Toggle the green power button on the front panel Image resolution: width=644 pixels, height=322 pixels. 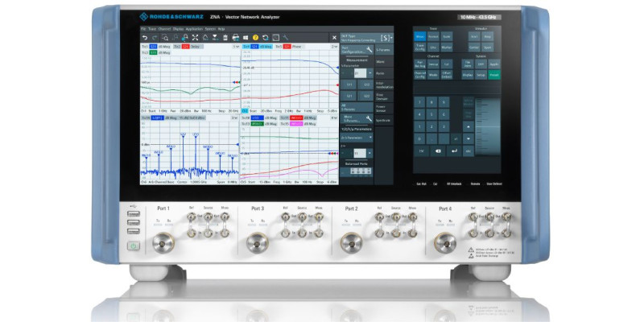[x=132, y=245]
